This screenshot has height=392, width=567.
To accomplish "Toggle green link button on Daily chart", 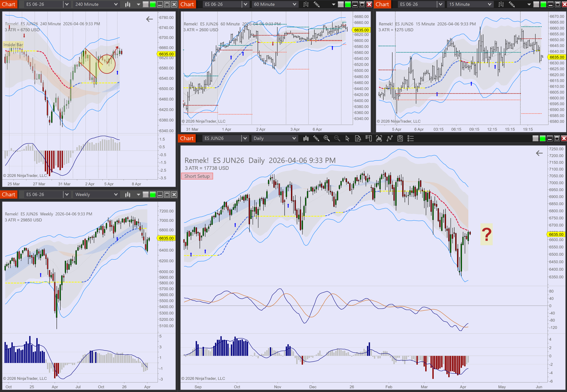I will [x=543, y=139].
